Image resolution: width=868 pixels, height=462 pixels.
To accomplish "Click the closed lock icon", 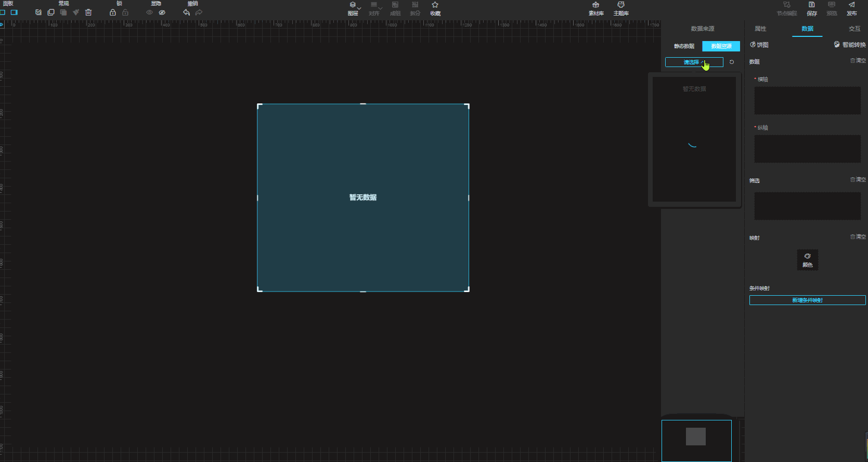I will click(x=113, y=12).
